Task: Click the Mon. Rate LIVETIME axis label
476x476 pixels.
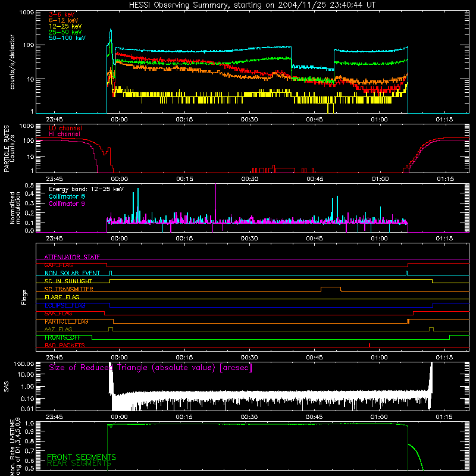Action: click(15, 447)
